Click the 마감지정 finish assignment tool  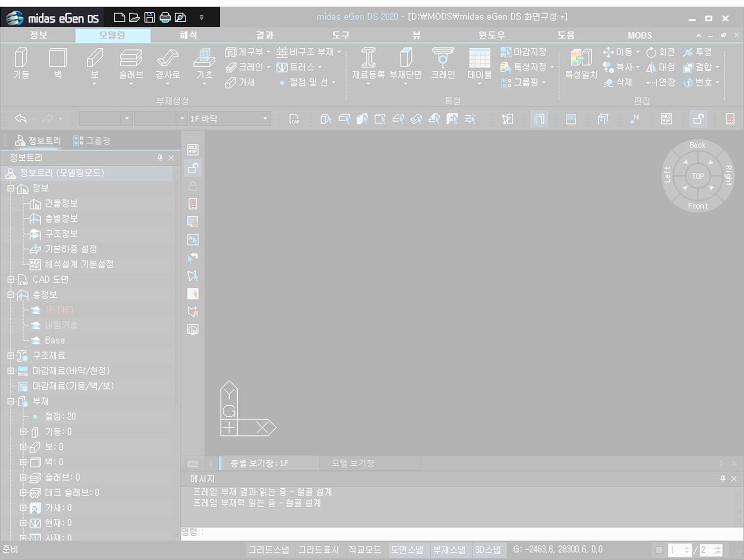click(524, 52)
